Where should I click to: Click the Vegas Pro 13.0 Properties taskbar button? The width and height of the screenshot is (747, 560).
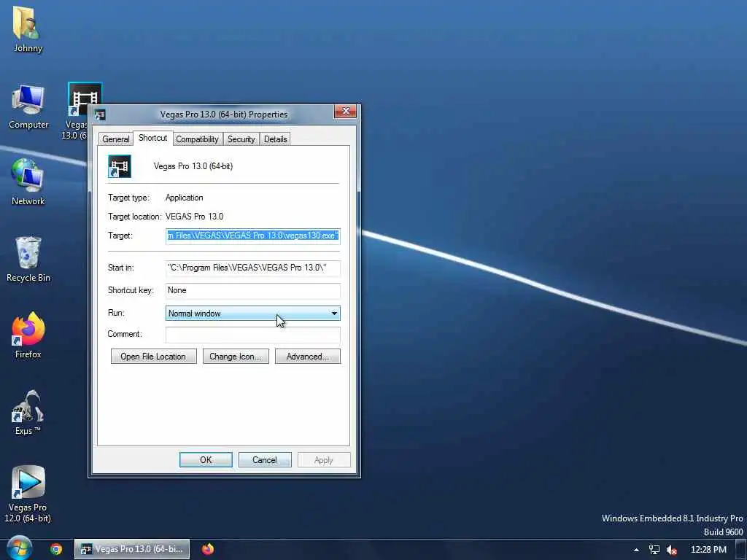132,549
